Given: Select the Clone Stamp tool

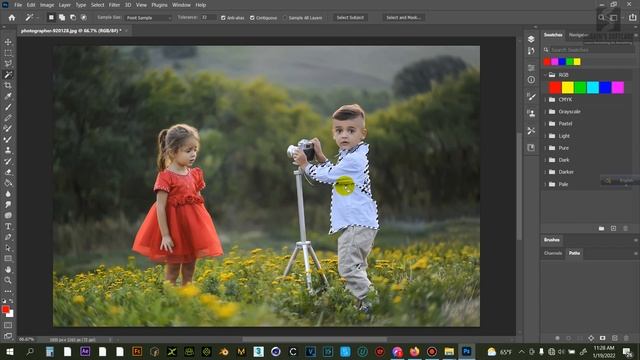Looking at the screenshot, I should (x=8, y=150).
